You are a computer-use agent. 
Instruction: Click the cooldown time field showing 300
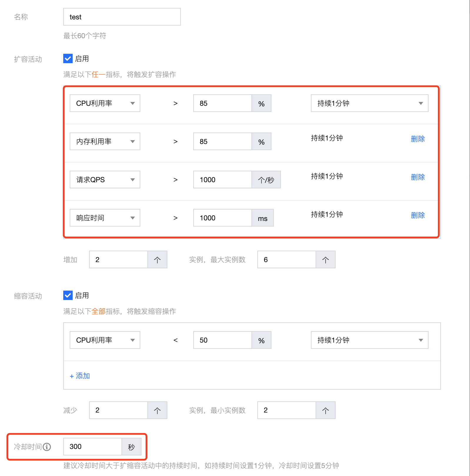click(x=93, y=447)
